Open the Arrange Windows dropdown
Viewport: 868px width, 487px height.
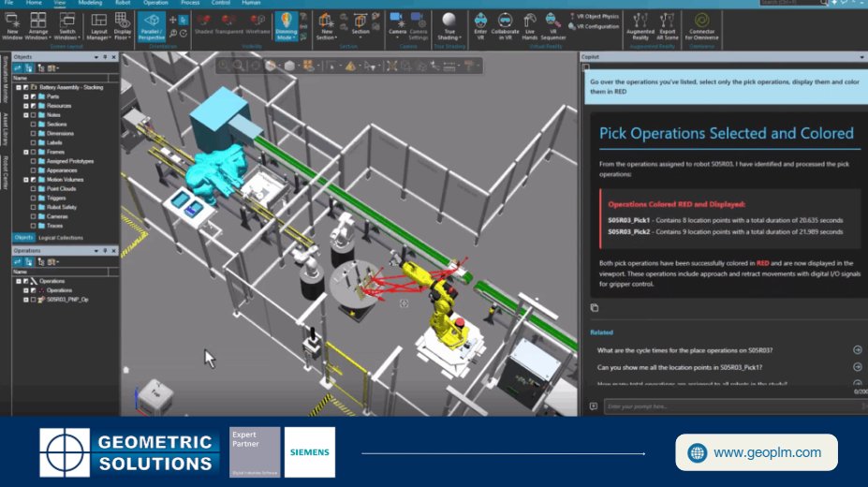tap(37, 26)
